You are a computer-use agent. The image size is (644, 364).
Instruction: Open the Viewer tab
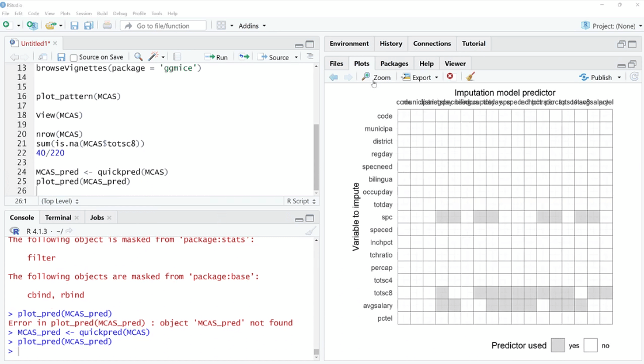[x=455, y=64]
